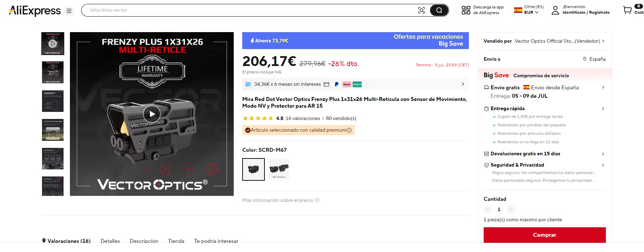Select the second variant with magnifier
Image resolution: width=644 pixels, height=252 pixels.
[279, 169]
